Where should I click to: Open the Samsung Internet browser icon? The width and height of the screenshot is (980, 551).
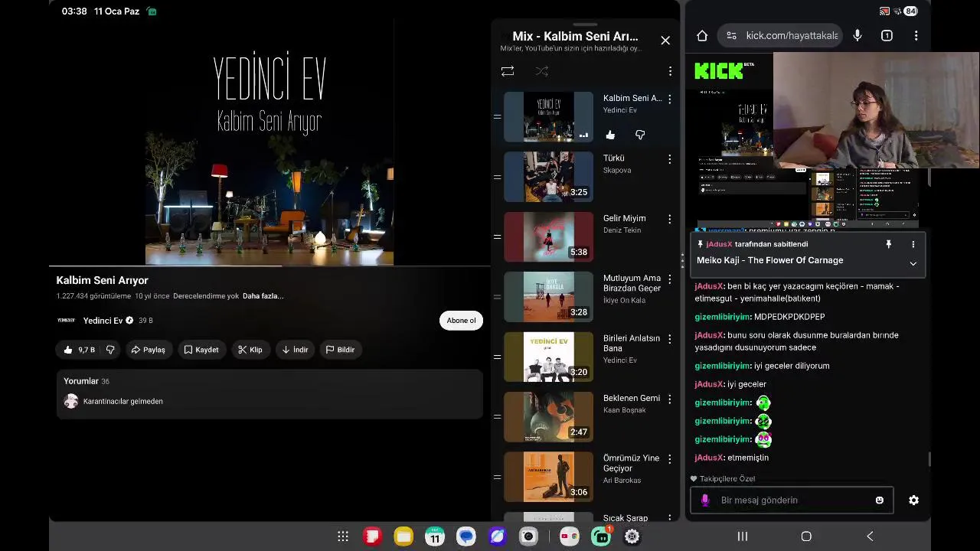pyautogui.click(x=498, y=536)
